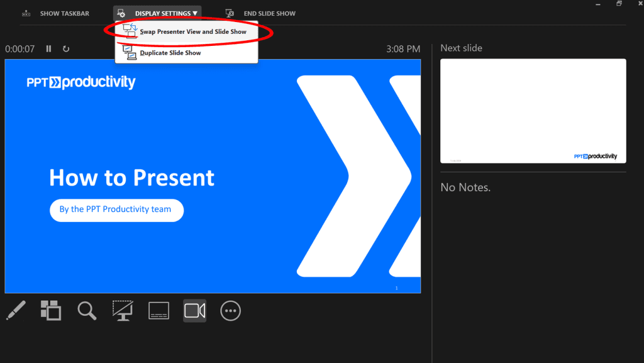Restart the presentation timer
Screen dimensions: 644x363
(x=66, y=48)
